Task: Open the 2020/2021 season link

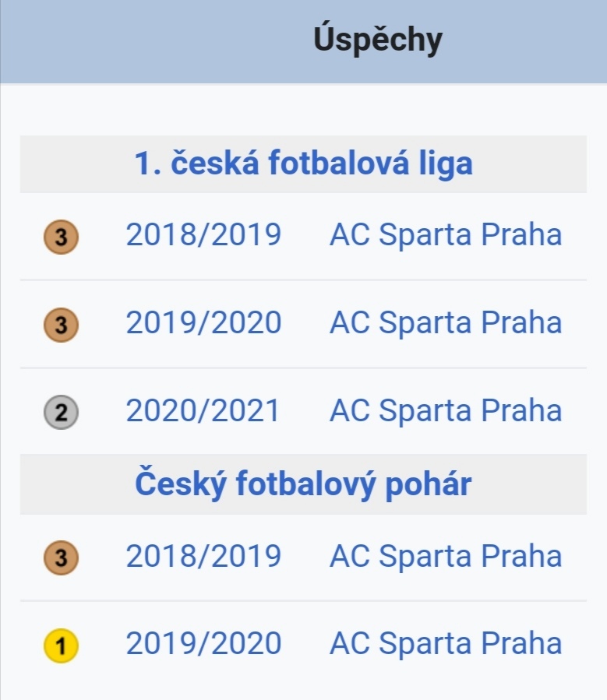Action: coord(203,410)
